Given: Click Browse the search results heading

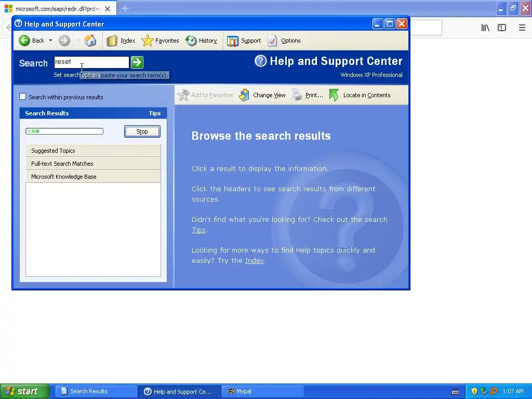Looking at the screenshot, I should [x=261, y=136].
